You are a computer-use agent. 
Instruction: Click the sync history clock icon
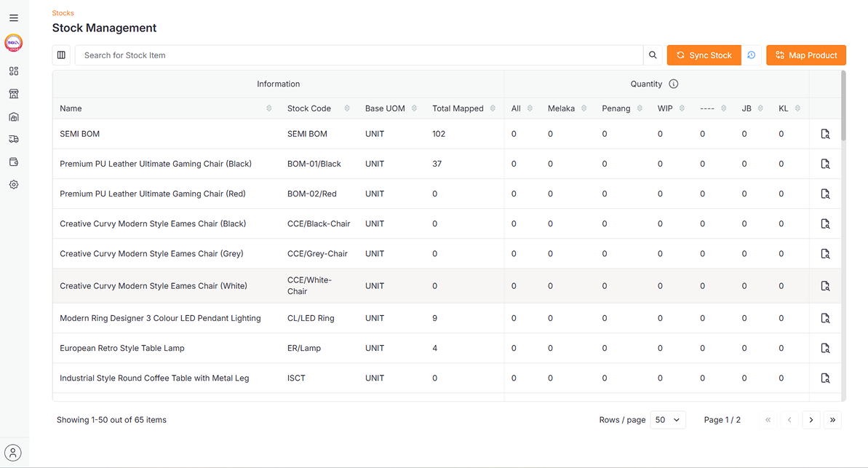click(x=752, y=55)
